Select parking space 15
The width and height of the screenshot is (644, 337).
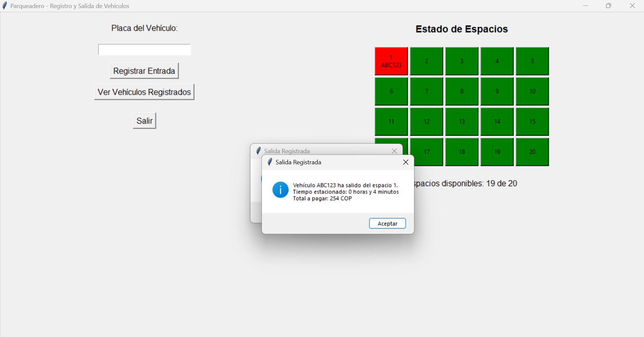click(x=532, y=122)
